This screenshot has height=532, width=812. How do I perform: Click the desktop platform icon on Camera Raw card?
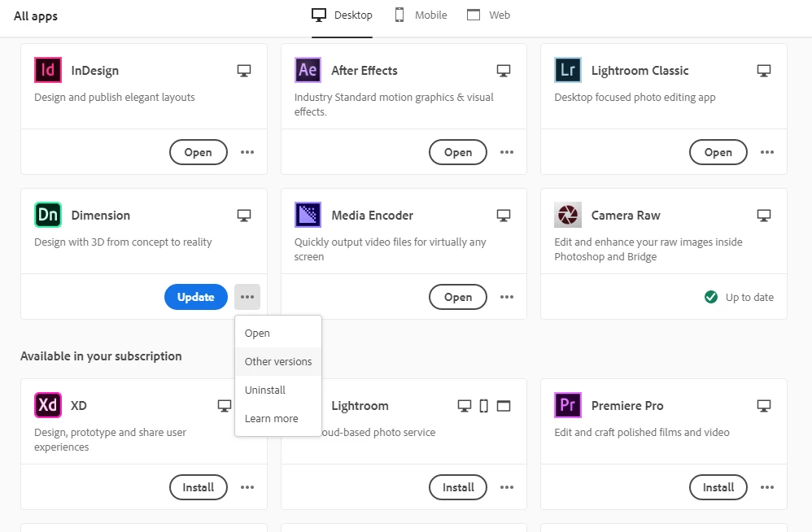(x=764, y=216)
